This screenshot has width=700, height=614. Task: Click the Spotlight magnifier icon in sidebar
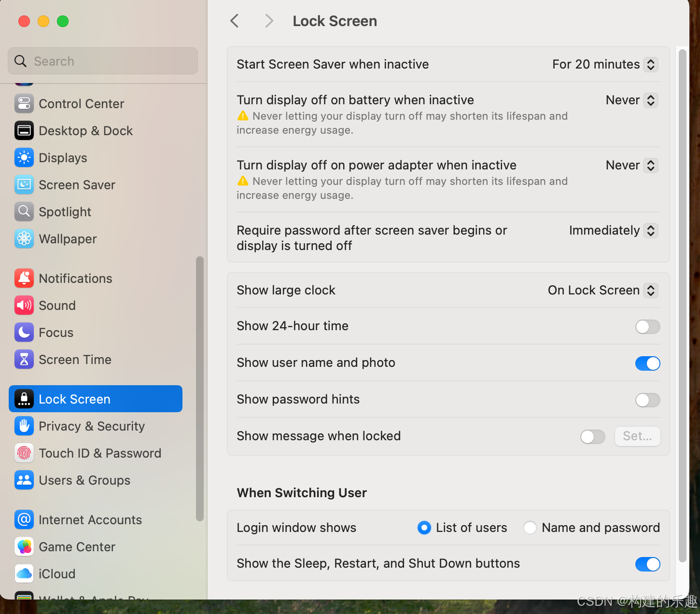tap(24, 211)
